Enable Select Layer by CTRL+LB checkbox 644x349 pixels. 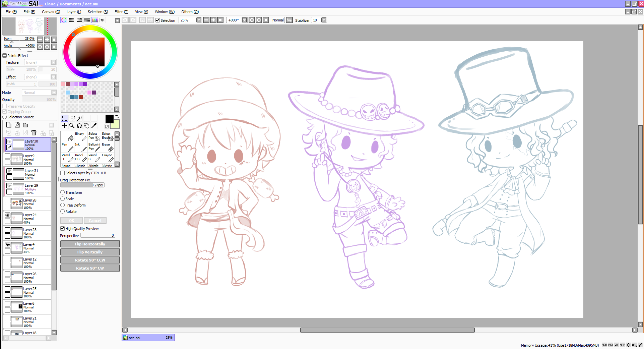pyautogui.click(x=62, y=173)
